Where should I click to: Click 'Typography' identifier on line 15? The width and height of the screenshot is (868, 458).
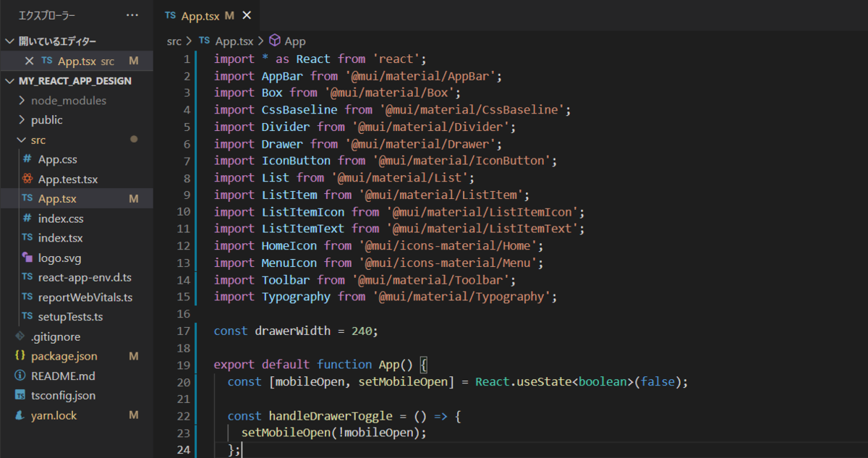pos(296,297)
